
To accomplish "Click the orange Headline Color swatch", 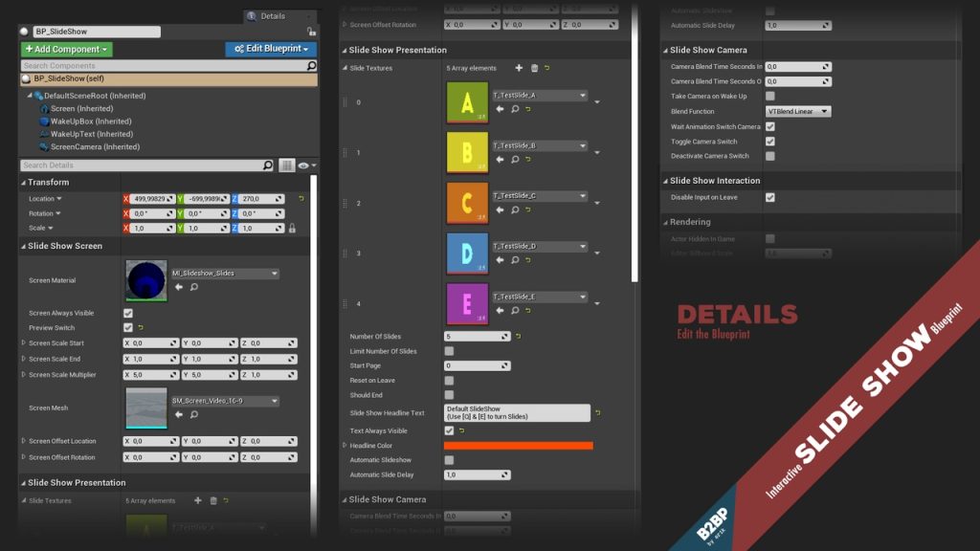I will coord(518,446).
